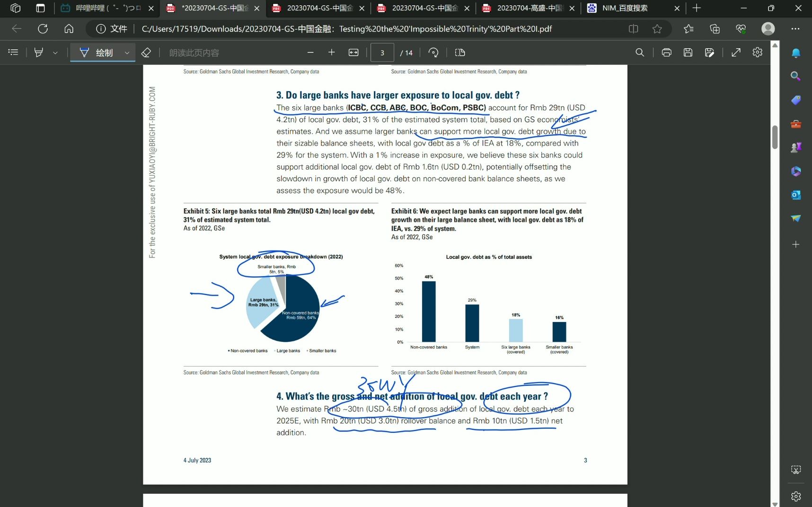Open sidebar tools briefcase
The image size is (812, 507).
click(x=796, y=124)
